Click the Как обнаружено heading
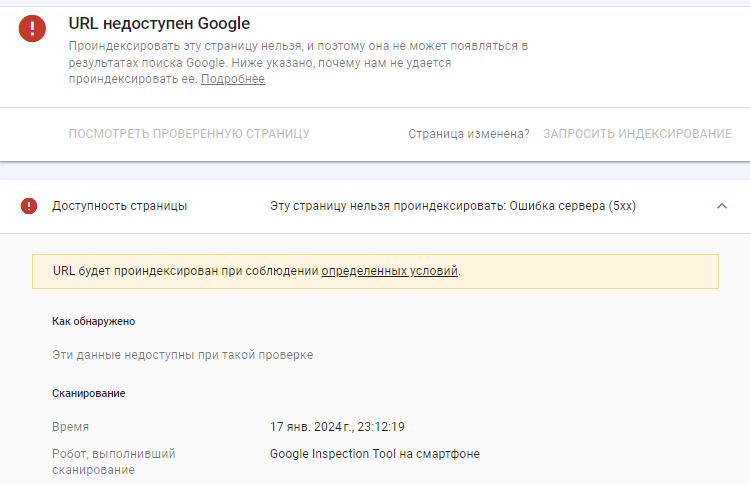 point(94,321)
